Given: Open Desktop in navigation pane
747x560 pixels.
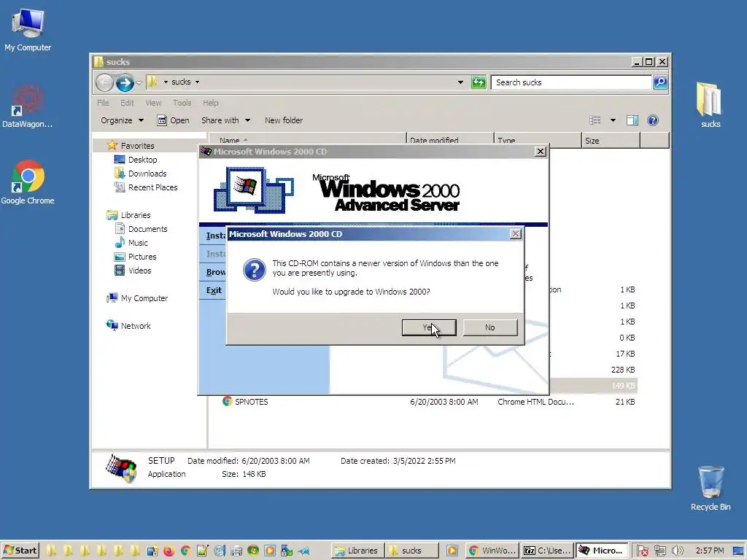Looking at the screenshot, I should tap(142, 160).
